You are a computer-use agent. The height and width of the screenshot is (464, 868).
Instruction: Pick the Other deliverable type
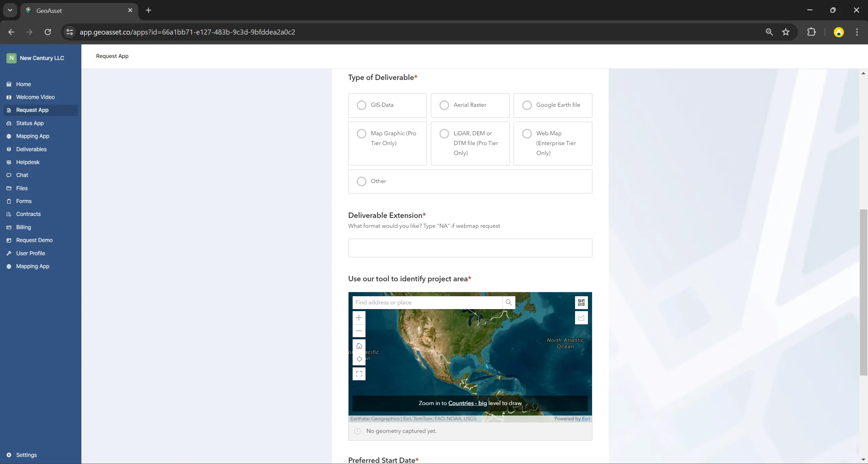point(361,181)
